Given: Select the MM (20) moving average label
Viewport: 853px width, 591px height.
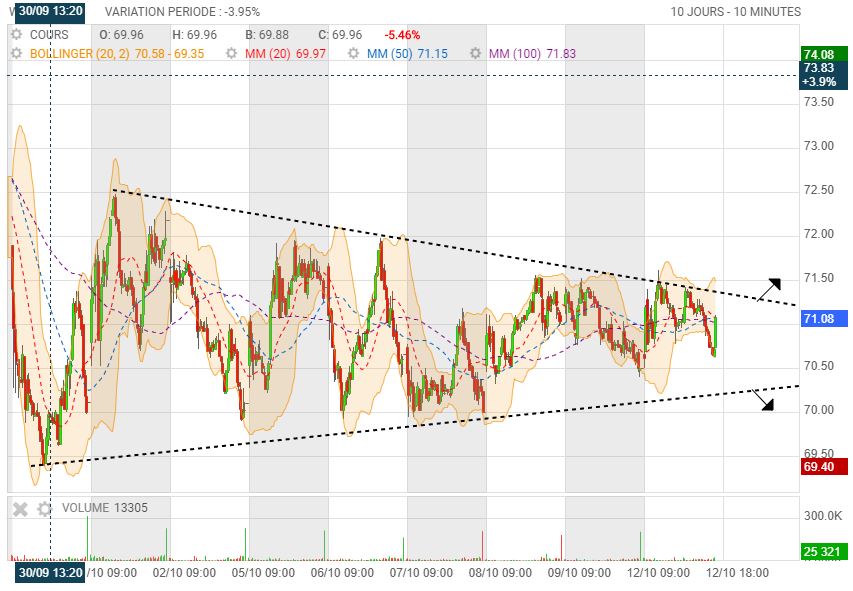Looking at the screenshot, I should point(267,52).
